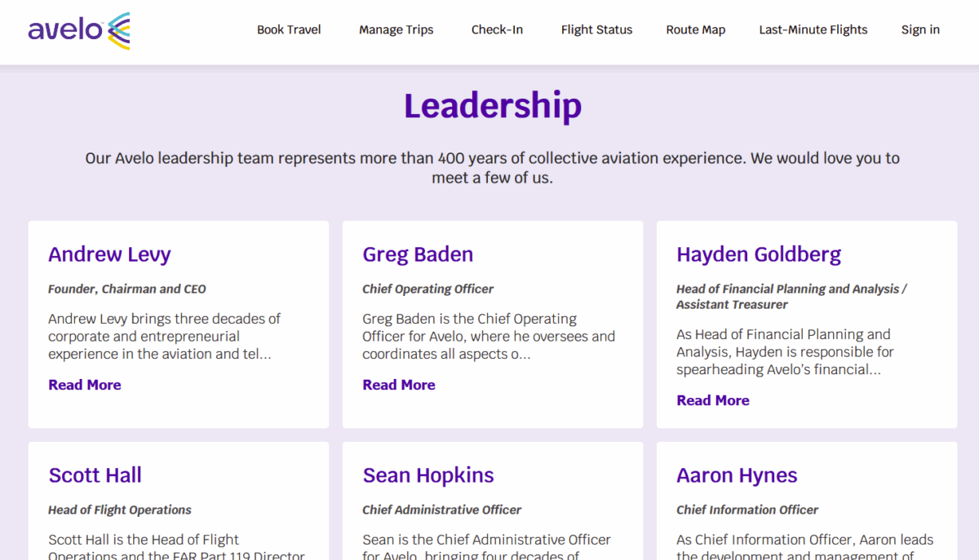Image resolution: width=979 pixels, height=560 pixels.
Task: Open Andrew Levy's name heading
Action: click(x=109, y=254)
